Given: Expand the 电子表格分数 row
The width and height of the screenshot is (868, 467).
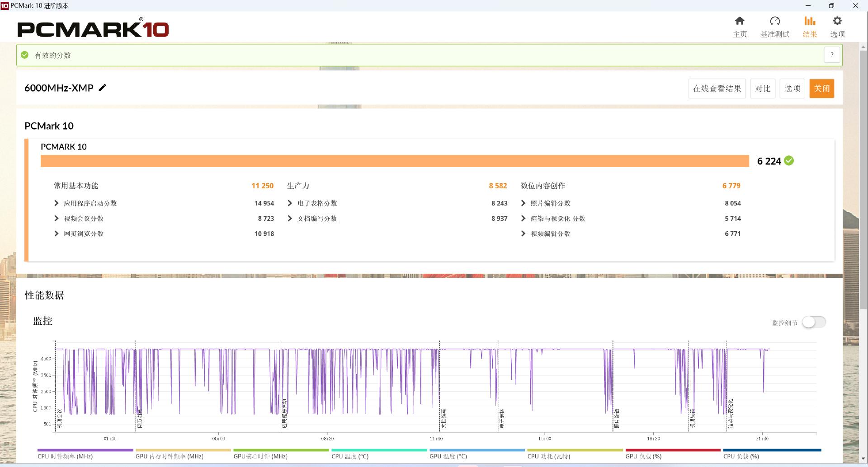Looking at the screenshot, I should (290, 203).
